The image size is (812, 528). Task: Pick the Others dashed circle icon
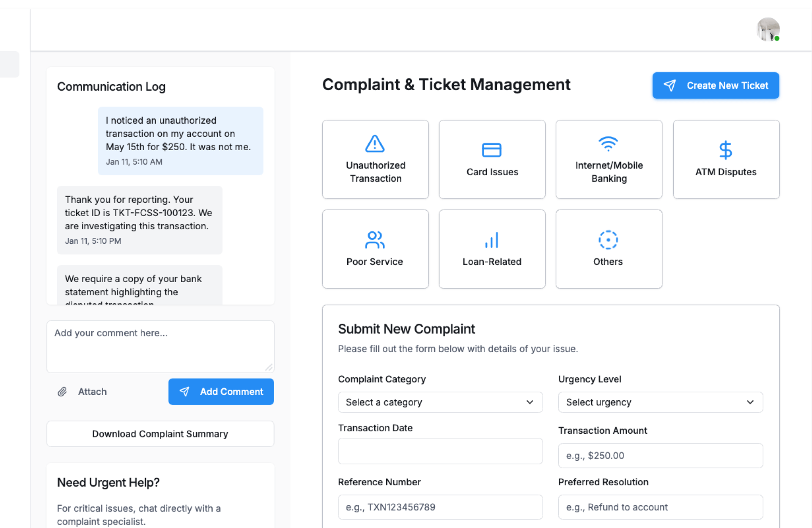point(608,240)
